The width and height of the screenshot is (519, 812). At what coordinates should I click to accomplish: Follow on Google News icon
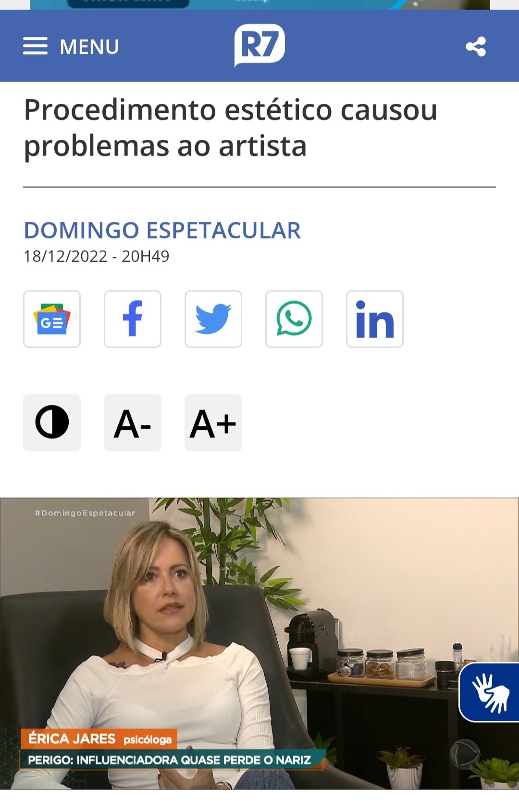coord(52,319)
